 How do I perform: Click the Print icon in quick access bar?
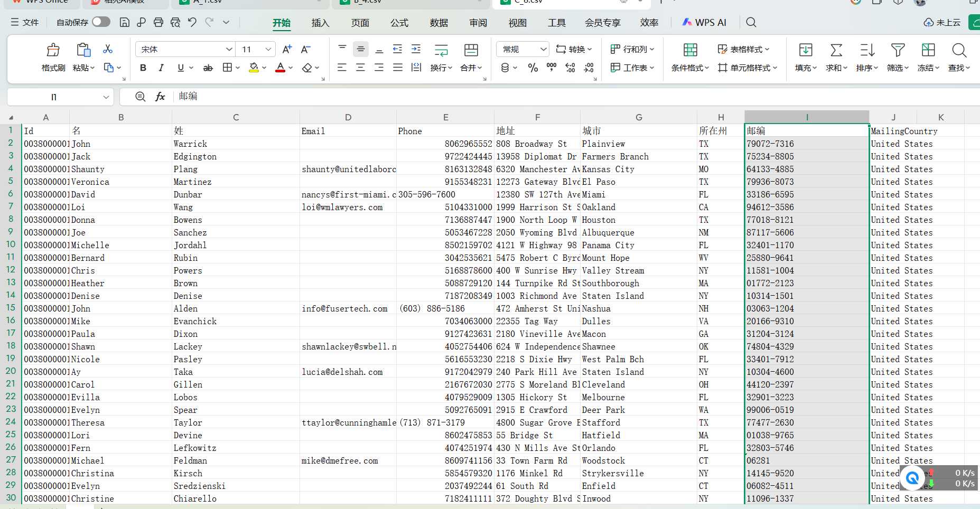158,22
